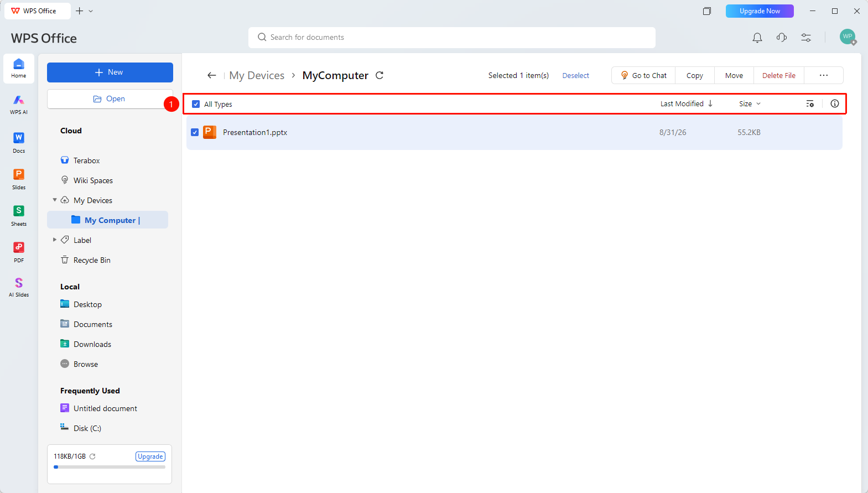Switch to the WPS Office tab
The height and width of the screenshot is (493, 868).
(37, 11)
